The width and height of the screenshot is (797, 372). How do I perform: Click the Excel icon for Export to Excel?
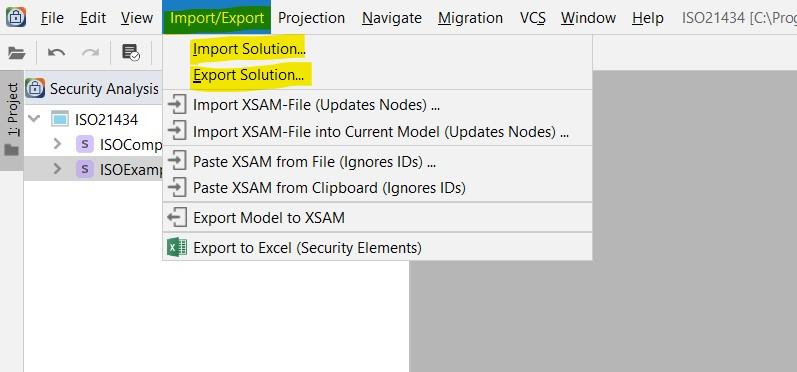point(177,247)
